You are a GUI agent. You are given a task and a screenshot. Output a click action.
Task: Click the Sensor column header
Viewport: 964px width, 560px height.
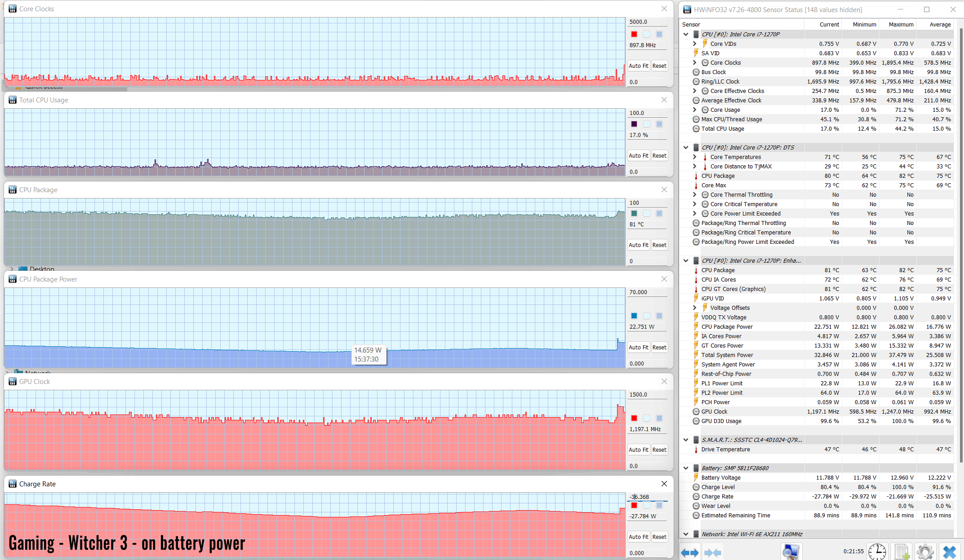point(742,24)
